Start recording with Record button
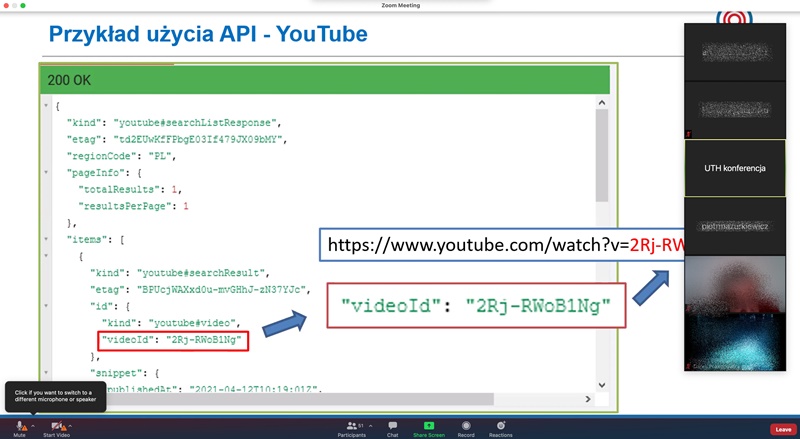 [x=466, y=429]
